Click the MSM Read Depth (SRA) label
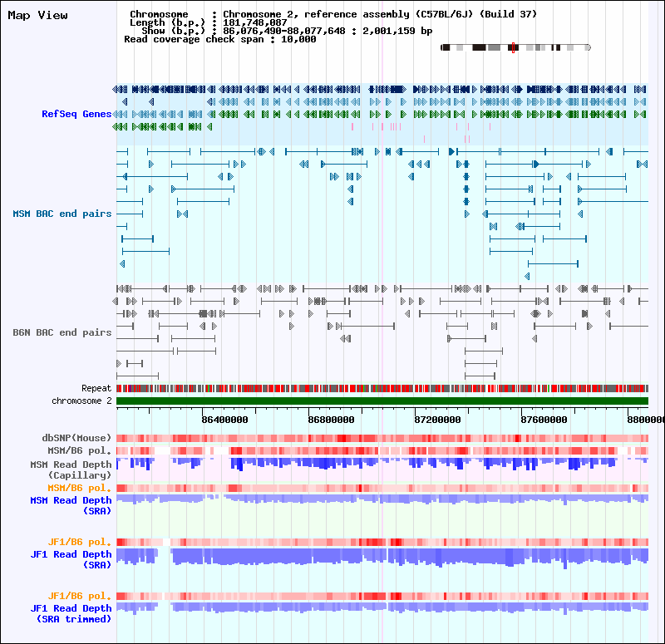The image size is (665, 644). coord(71,505)
